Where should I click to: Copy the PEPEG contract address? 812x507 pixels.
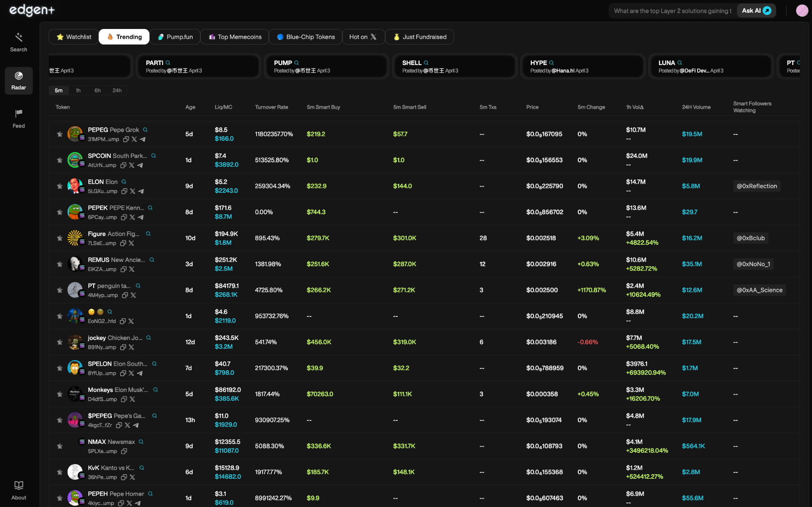click(126, 139)
